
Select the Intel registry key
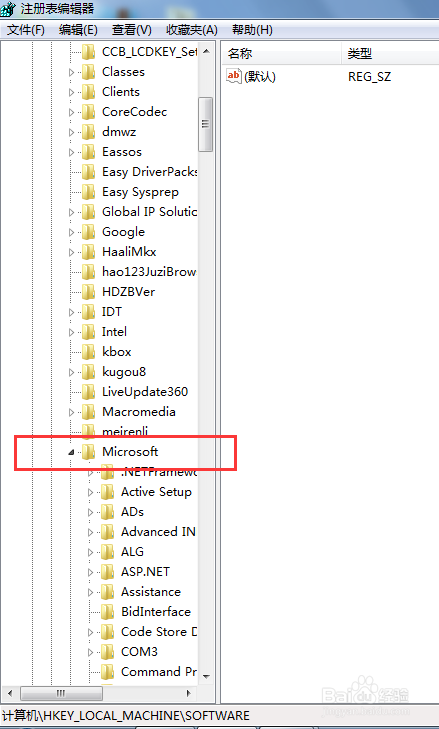[x=114, y=331]
